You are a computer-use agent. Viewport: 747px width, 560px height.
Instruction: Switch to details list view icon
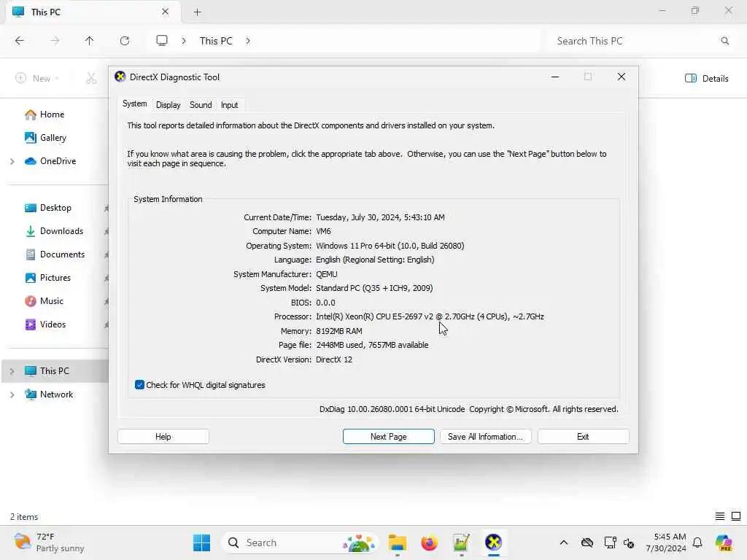[x=720, y=516]
